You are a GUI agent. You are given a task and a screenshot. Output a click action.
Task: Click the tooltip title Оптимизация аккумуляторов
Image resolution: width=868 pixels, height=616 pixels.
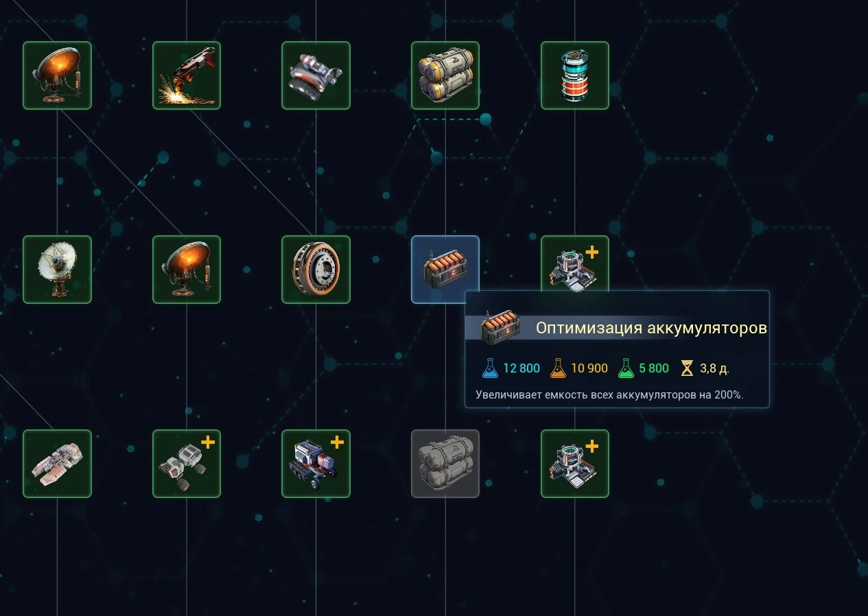tap(651, 328)
